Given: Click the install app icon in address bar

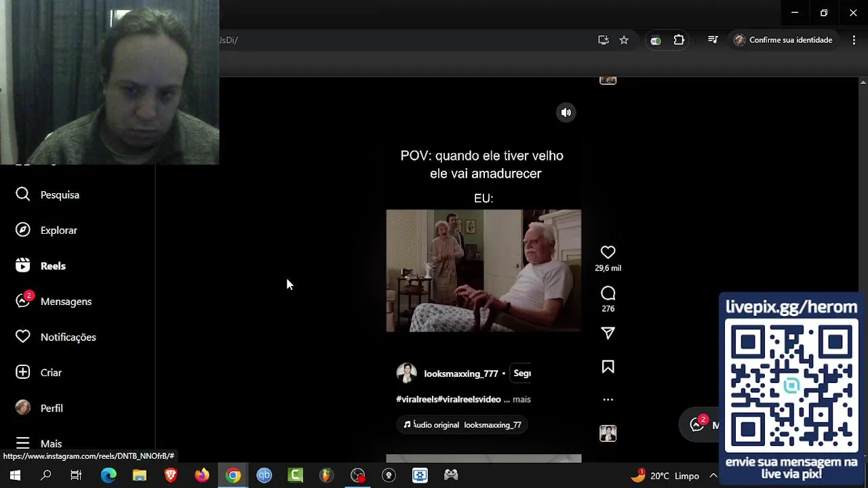Looking at the screenshot, I should [603, 40].
